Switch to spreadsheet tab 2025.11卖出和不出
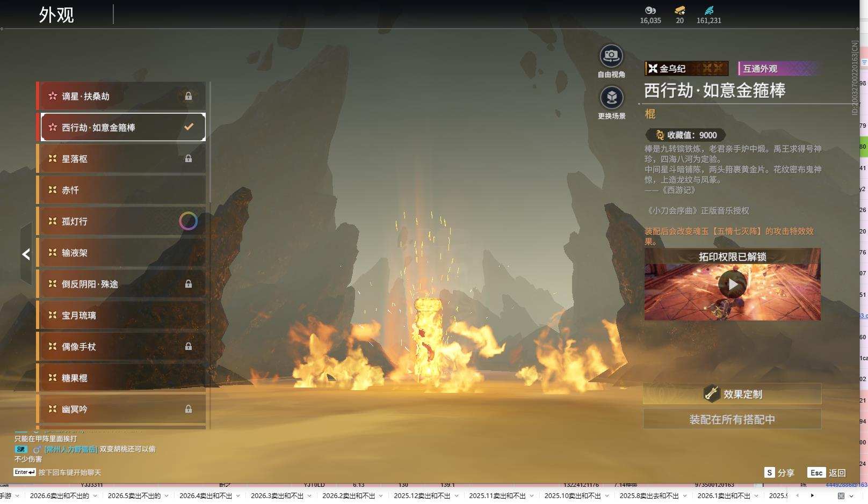Viewport: 868px width, 504px height. pyautogui.click(x=497, y=495)
